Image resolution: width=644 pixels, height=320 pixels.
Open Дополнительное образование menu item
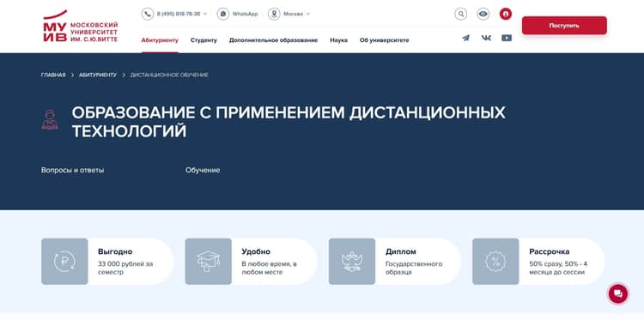click(274, 40)
